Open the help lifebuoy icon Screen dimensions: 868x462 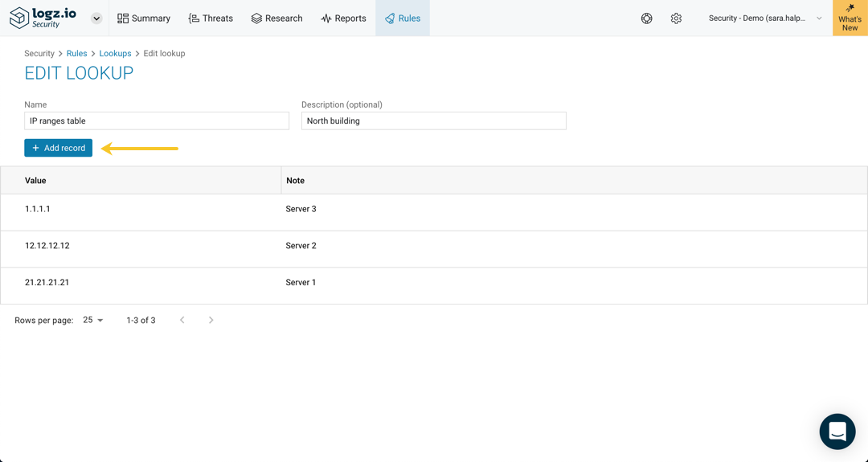[x=646, y=18]
